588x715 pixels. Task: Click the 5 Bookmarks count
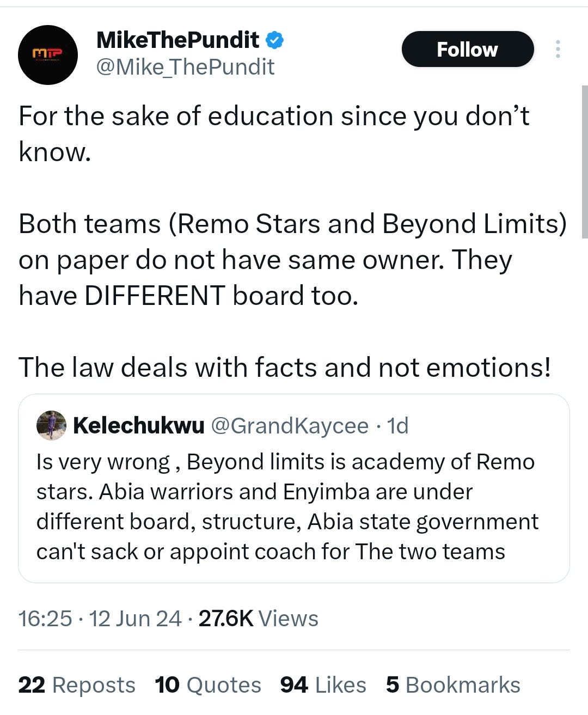[453, 685]
